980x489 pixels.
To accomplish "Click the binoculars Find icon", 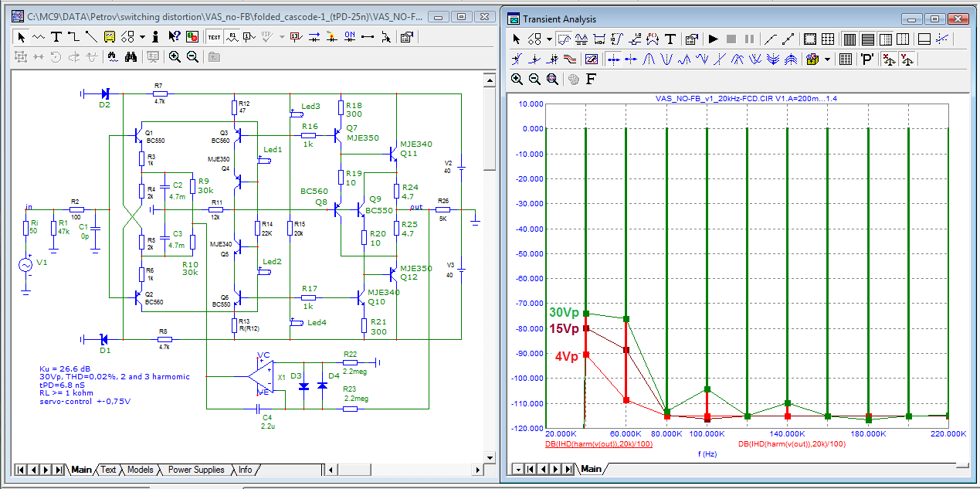I will pos(131,57).
